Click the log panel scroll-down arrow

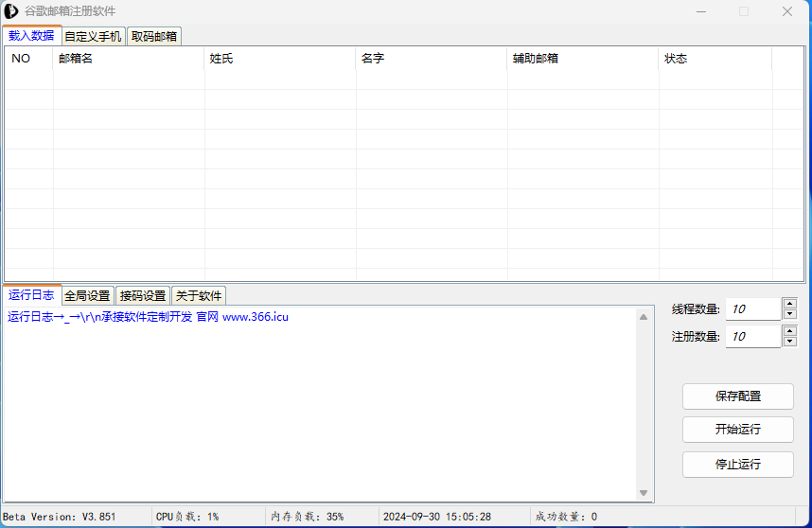click(x=644, y=493)
